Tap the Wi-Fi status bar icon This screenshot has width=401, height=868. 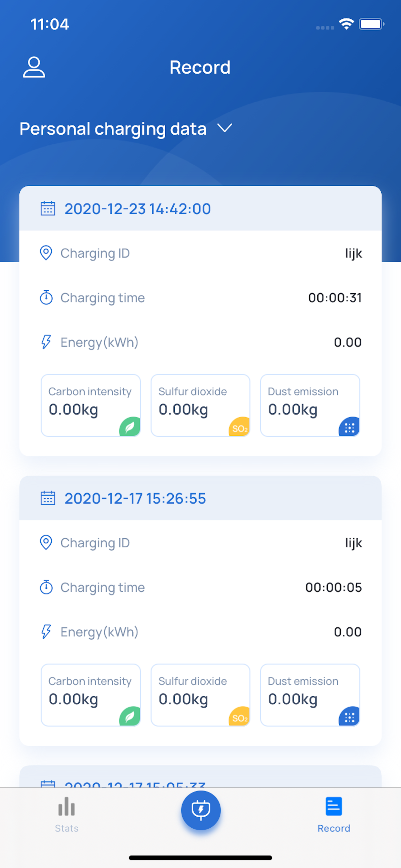pyautogui.click(x=346, y=24)
